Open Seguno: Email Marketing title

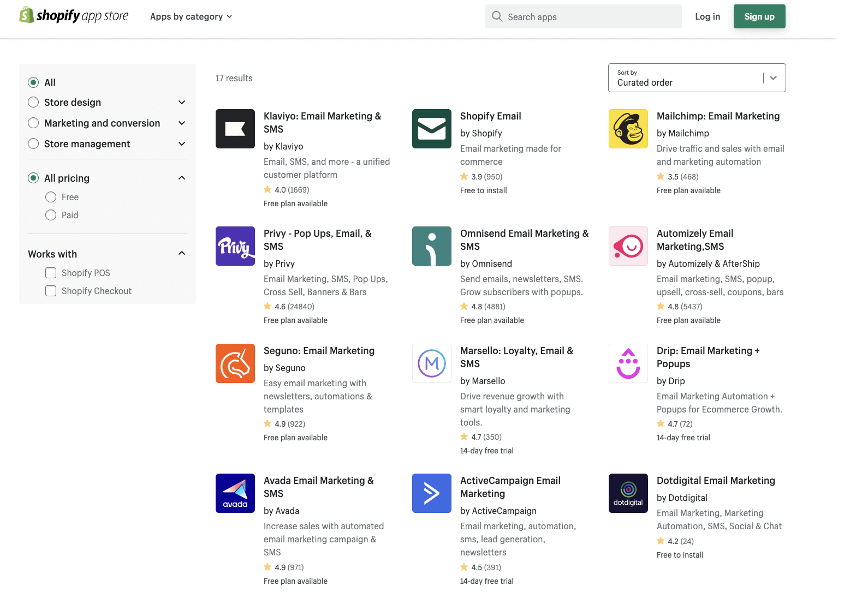pos(319,351)
